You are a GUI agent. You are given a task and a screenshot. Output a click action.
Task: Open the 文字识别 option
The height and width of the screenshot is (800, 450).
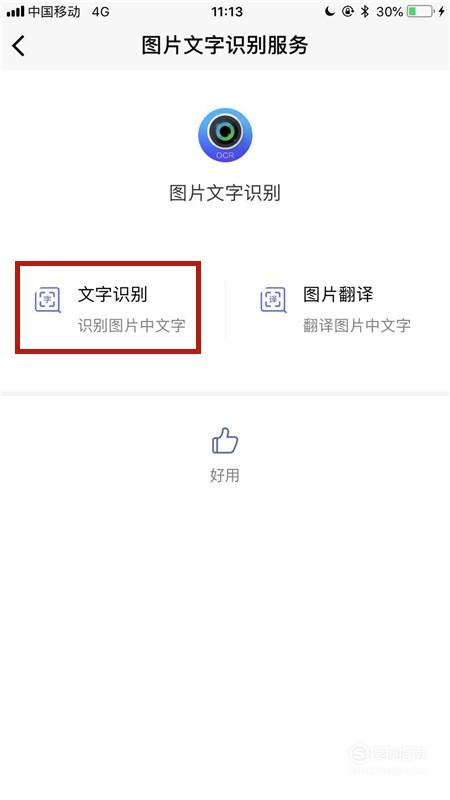point(108,308)
